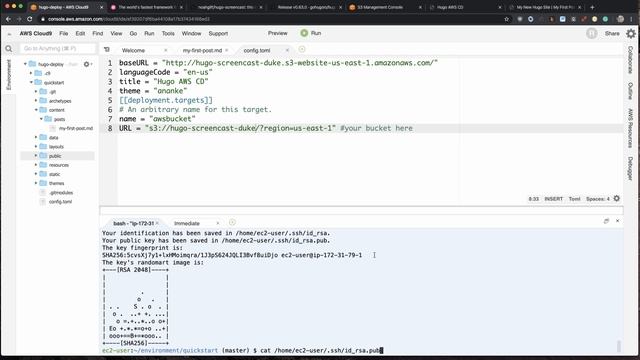Screen dimensions: 640x360
Task: Open the Run menu
Action: [149, 33]
